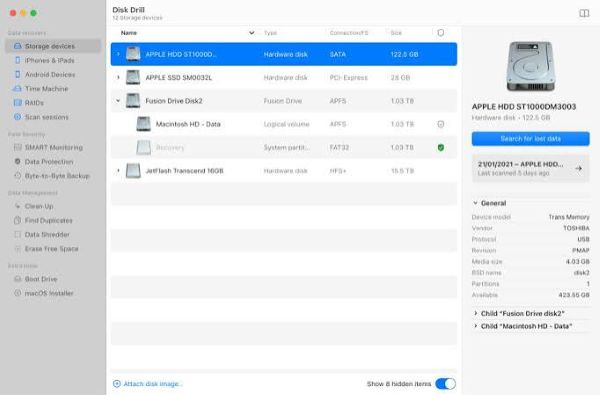Expand Child "Fusion Drive disk2" section

tap(476, 313)
